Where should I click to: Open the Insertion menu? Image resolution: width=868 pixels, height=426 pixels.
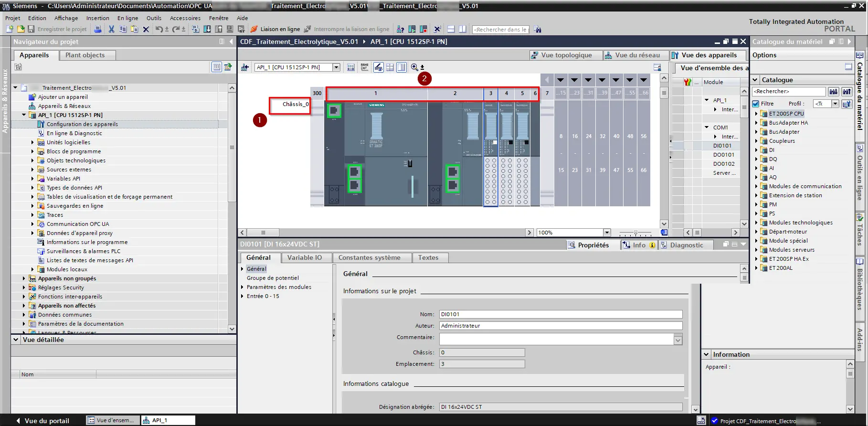point(98,18)
